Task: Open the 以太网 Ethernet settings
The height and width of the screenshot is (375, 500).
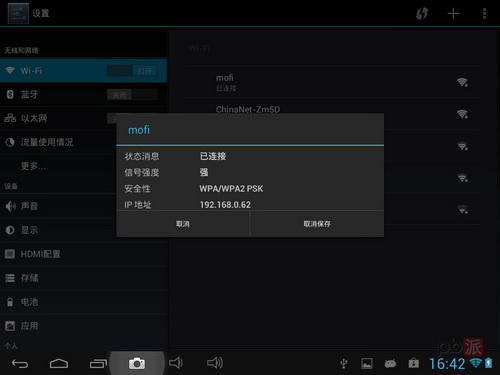Action: click(58, 118)
